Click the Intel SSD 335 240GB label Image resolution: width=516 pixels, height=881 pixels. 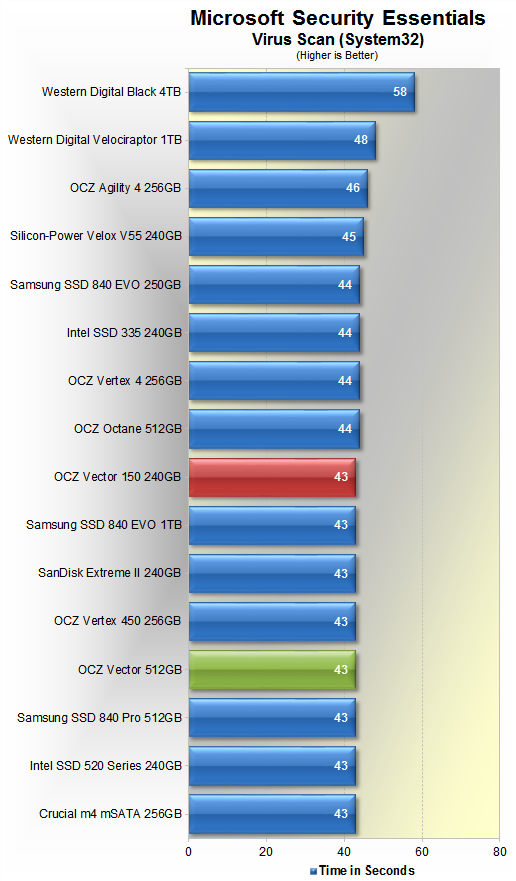[124, 333]
